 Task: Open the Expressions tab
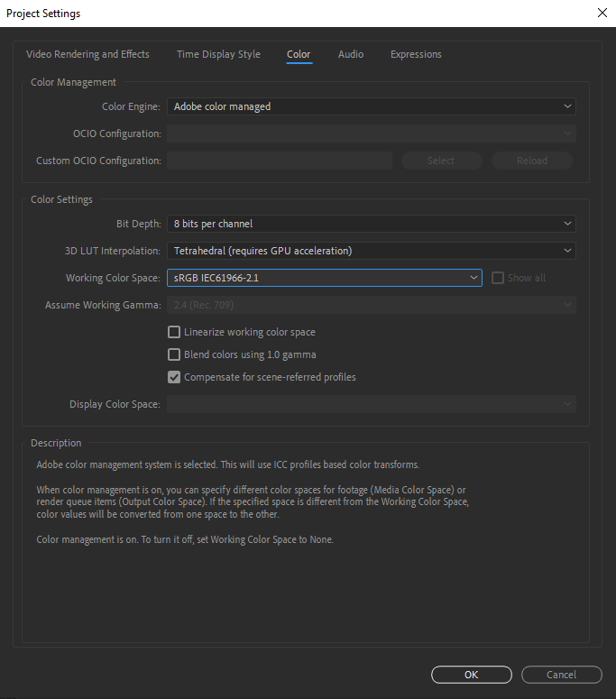coord(416,54)
